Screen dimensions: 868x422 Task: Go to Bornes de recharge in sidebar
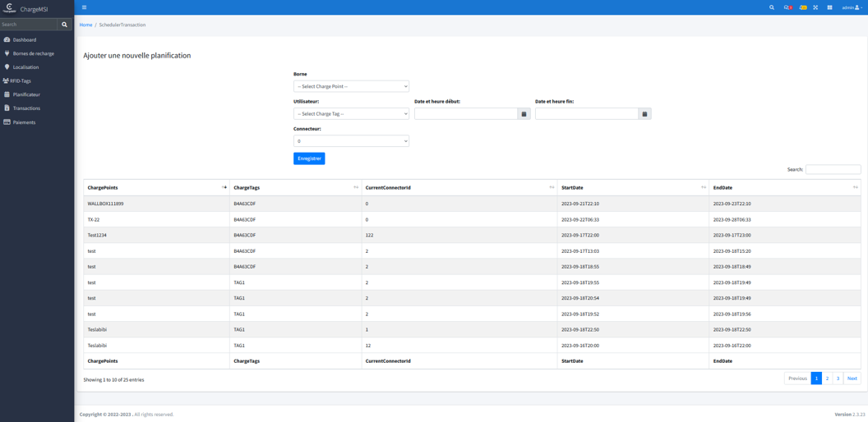[33, 53]
